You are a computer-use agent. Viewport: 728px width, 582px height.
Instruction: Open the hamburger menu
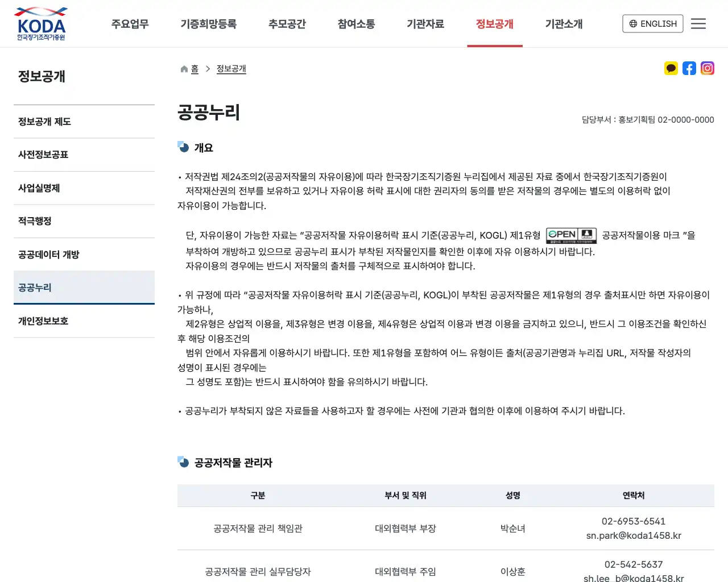coord(698,23)
